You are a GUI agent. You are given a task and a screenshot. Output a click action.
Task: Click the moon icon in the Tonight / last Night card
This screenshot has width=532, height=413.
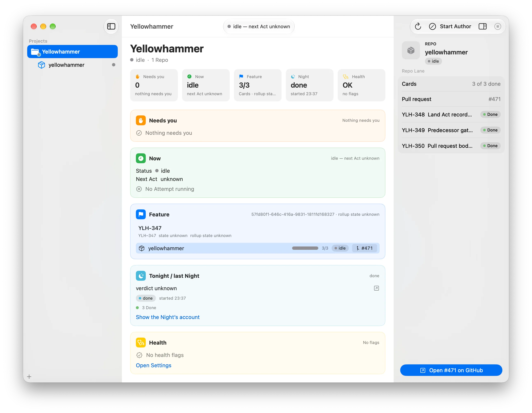(x=141, y=276)
